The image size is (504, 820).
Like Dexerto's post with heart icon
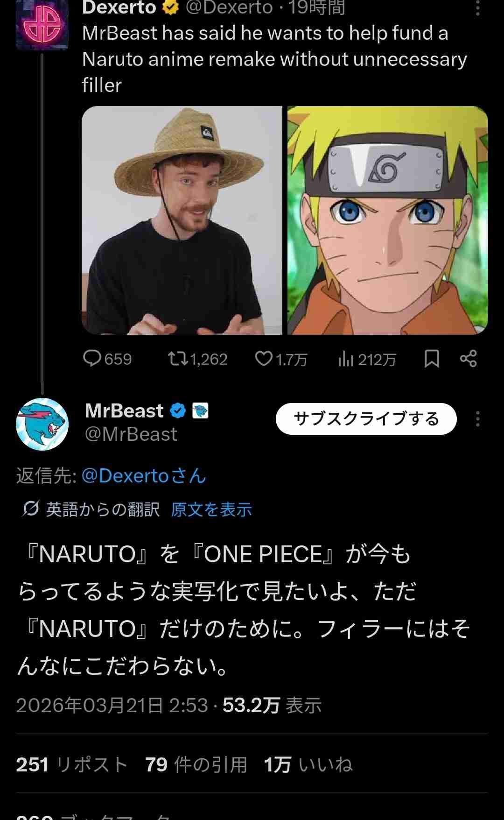click(281, 359)
